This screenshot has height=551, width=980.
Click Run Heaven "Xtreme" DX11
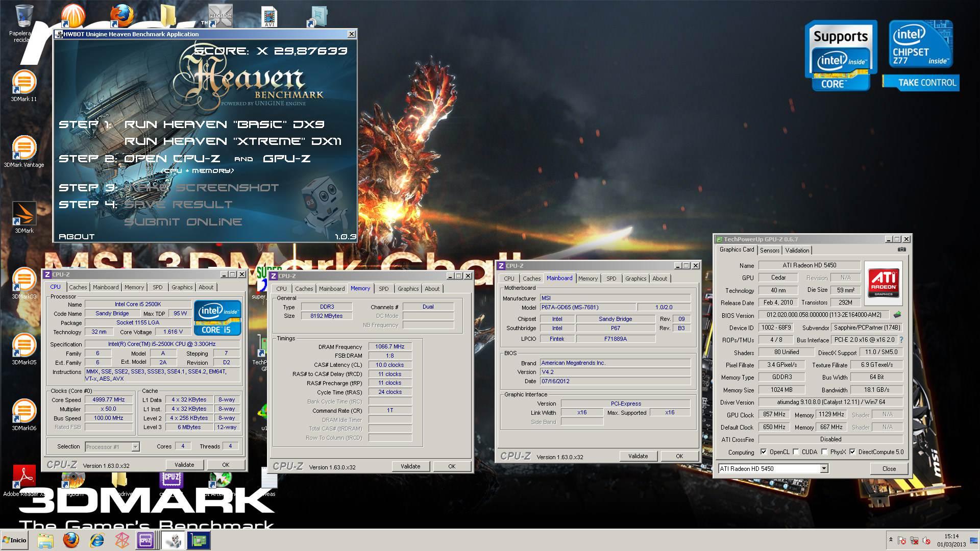pos(233,141)
